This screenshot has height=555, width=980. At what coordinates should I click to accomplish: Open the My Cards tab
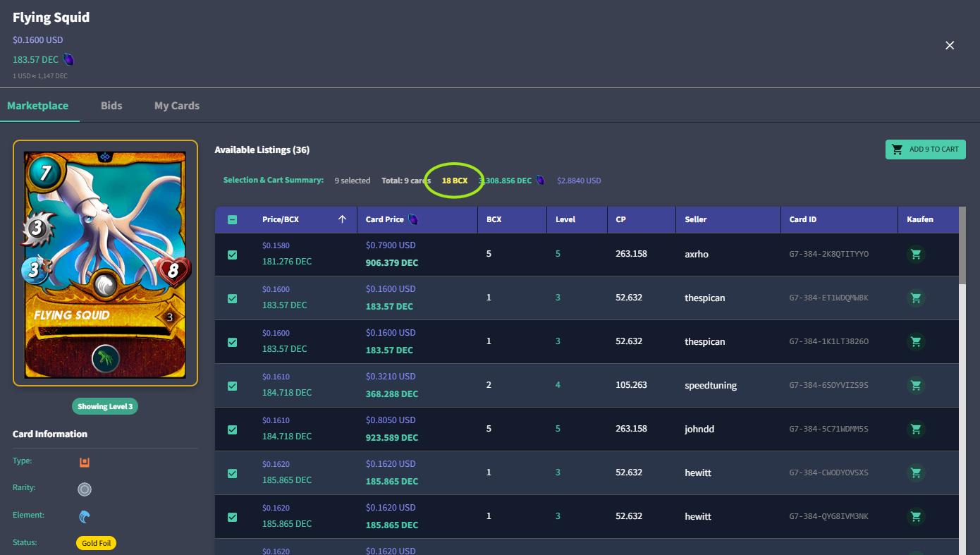point(177,106)
